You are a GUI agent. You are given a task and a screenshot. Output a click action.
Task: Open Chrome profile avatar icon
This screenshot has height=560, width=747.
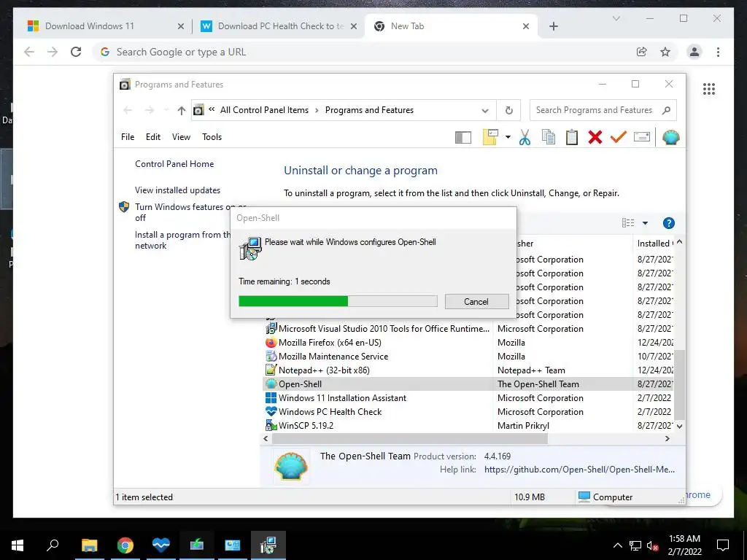(x=694, y=52)
